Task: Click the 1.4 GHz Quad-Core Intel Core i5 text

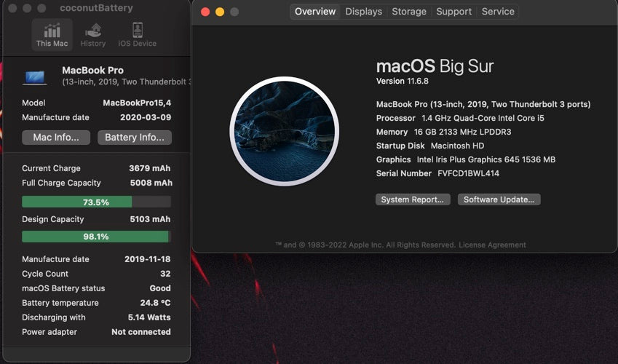Action: (483, 119)
